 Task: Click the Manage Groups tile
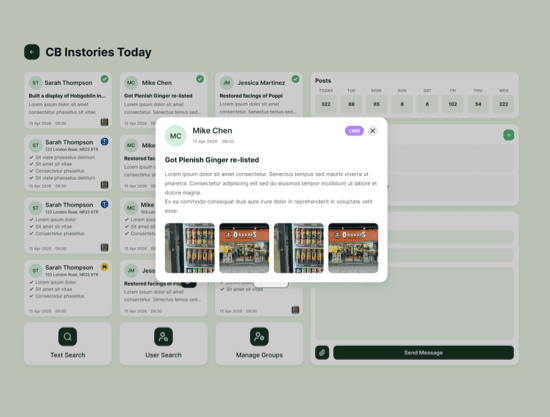pos(259,344)
